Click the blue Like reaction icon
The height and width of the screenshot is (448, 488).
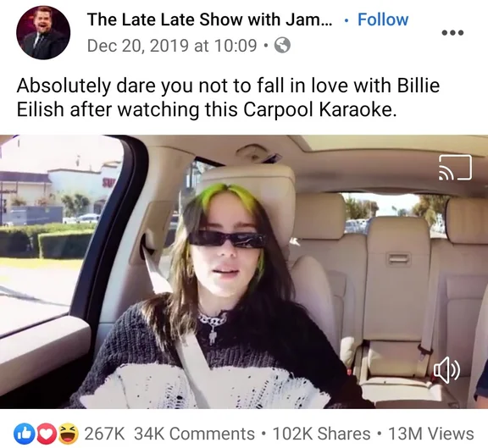(22, 434)
